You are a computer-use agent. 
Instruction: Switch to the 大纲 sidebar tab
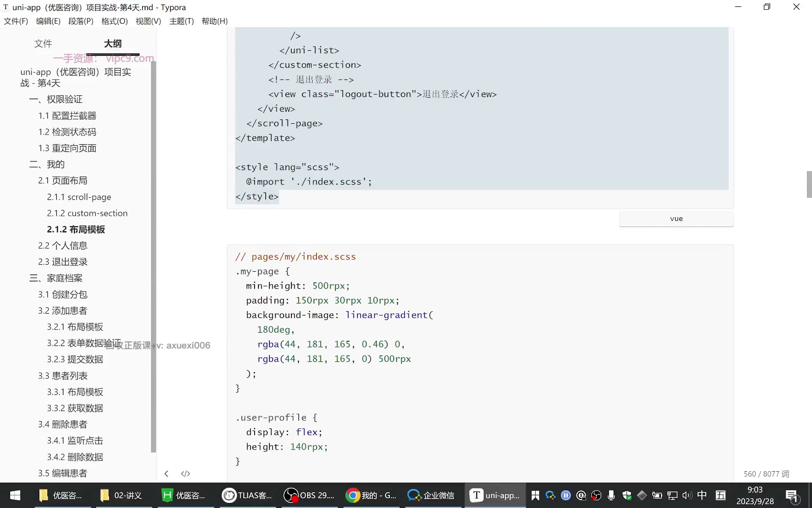(113, 44)
